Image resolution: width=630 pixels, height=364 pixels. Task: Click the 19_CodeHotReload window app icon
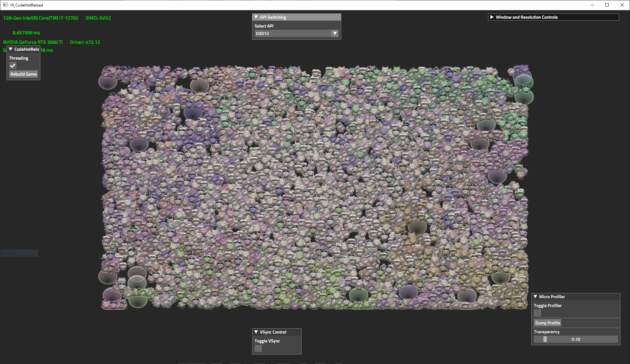pos(5,5)
